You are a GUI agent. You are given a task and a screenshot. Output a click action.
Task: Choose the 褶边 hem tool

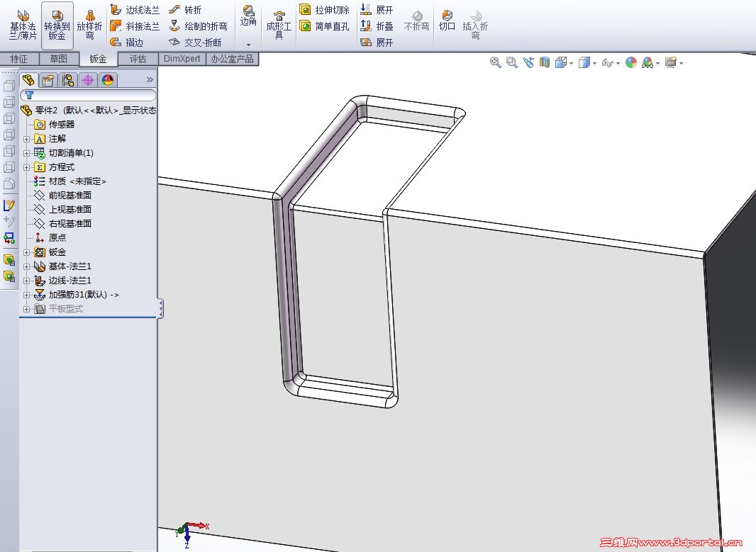pyautogui.click(x=127, y=43)
